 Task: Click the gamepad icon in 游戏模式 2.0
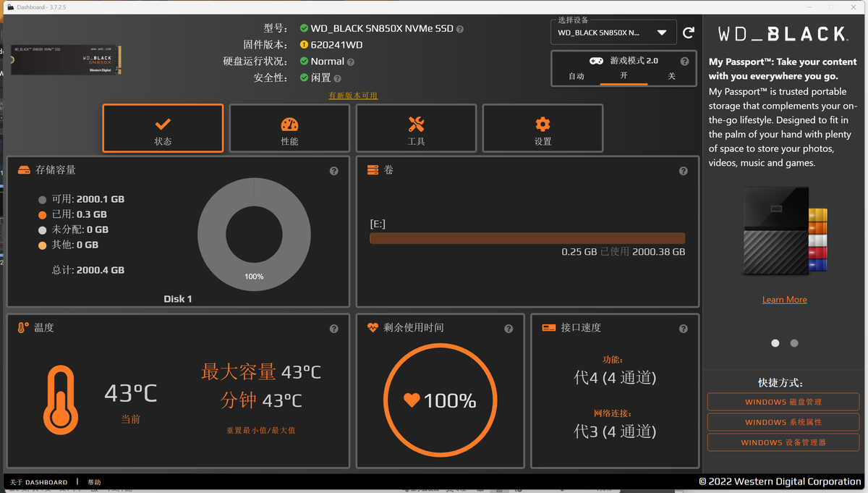(596, 61)
